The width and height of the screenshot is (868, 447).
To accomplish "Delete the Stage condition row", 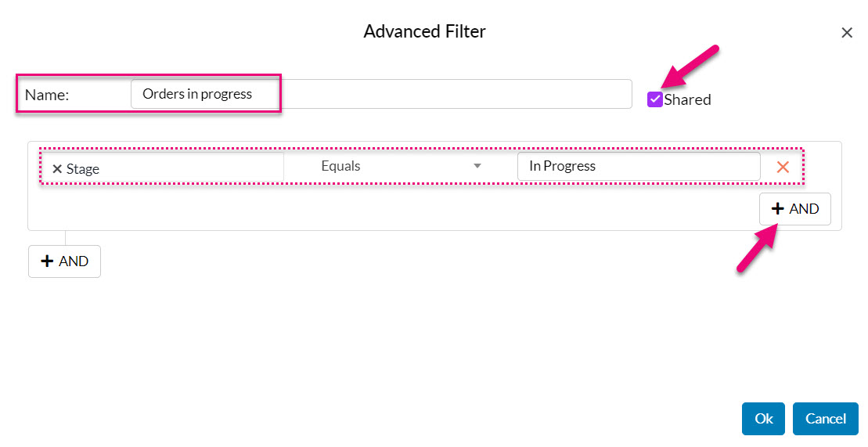I will click(x=782, y=167).
